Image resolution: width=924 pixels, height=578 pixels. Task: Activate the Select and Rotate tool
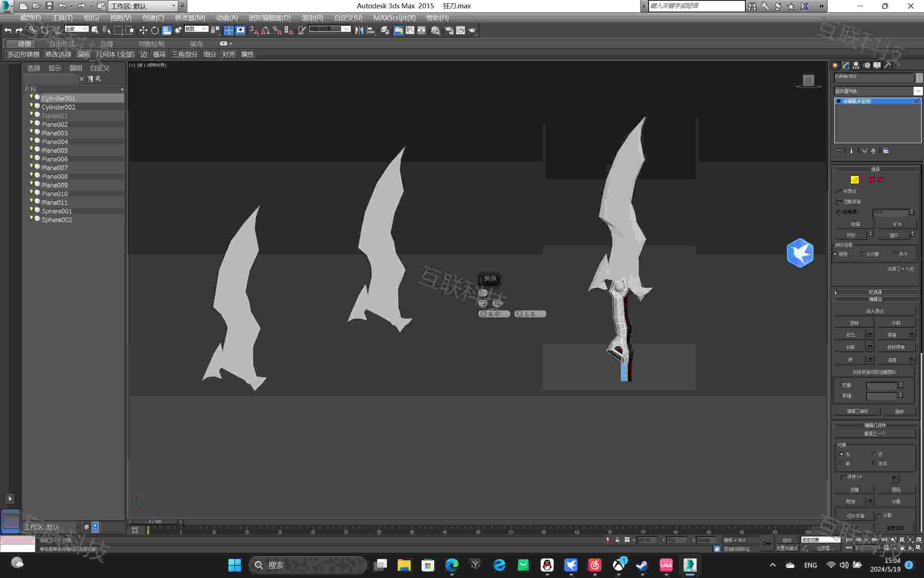(154, 30)
